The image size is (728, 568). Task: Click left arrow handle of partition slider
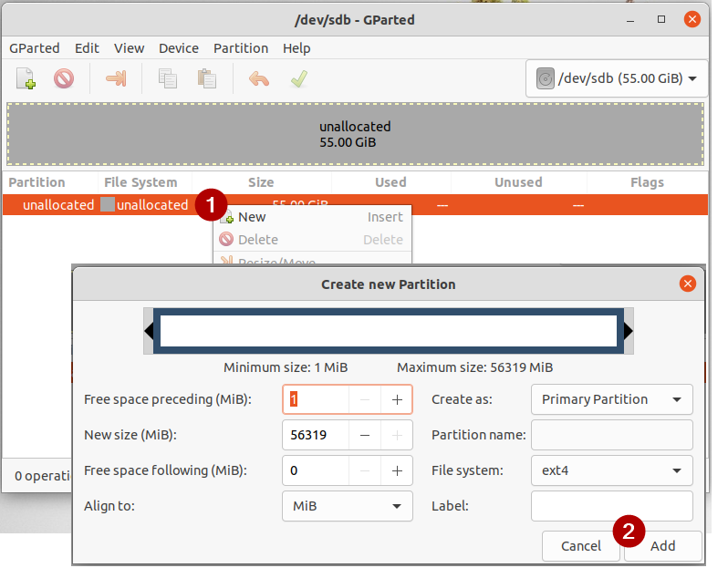tap(149, 331)
